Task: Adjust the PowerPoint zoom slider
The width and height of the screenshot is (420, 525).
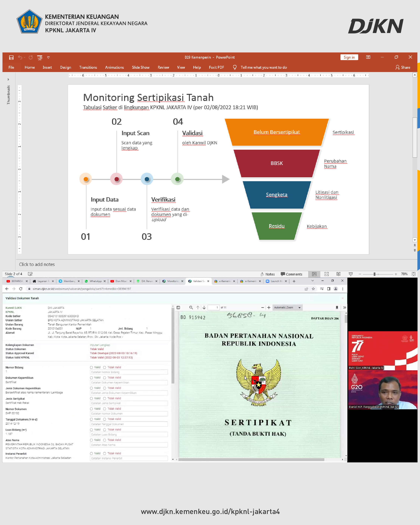Action: point(374,274)
